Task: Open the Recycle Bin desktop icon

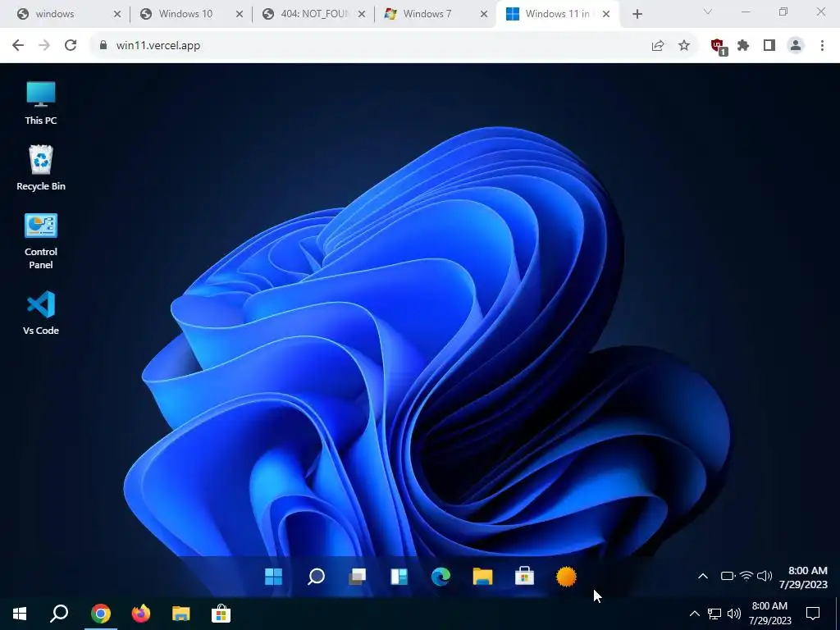Action: tap(41, 168)
